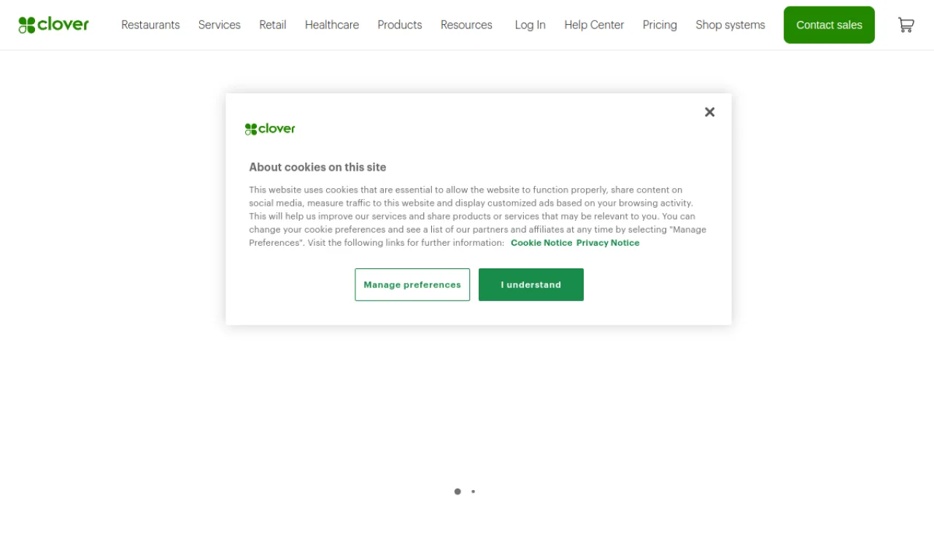Image resolution: width=934 pixels, height=560 pixels.
Task: Go to the Log In page
Action: [x=530, y=25]
